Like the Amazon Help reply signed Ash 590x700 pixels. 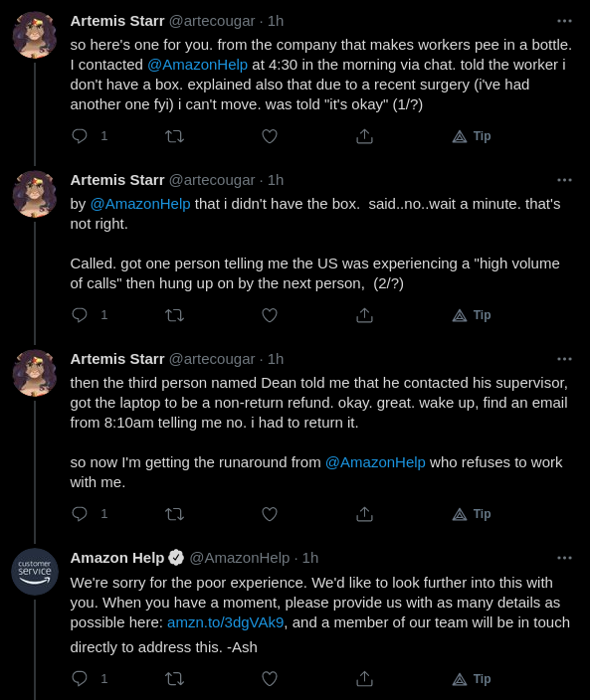(x=270, y=679)
